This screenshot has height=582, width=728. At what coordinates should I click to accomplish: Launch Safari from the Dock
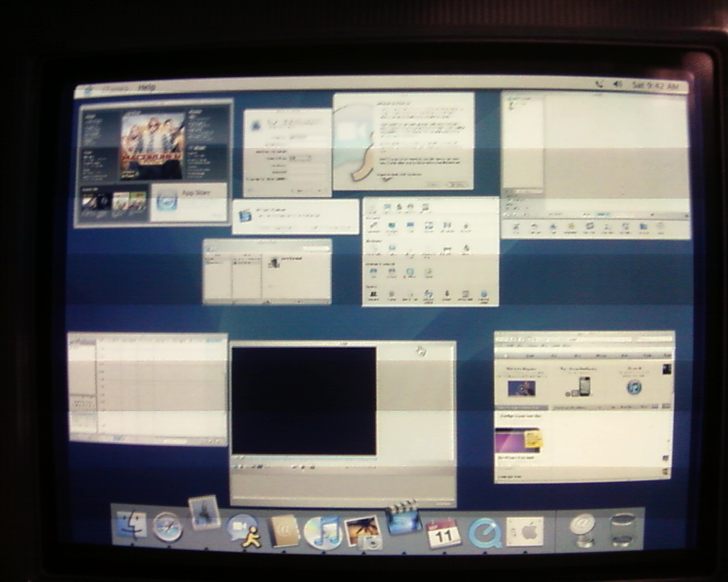[x=168, y=527]
